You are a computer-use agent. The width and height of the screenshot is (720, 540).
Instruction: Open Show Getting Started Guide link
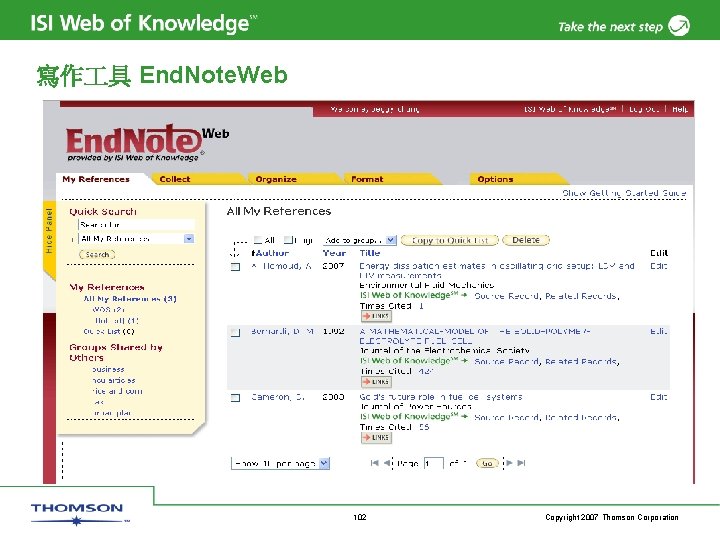[x=624, y=193]
